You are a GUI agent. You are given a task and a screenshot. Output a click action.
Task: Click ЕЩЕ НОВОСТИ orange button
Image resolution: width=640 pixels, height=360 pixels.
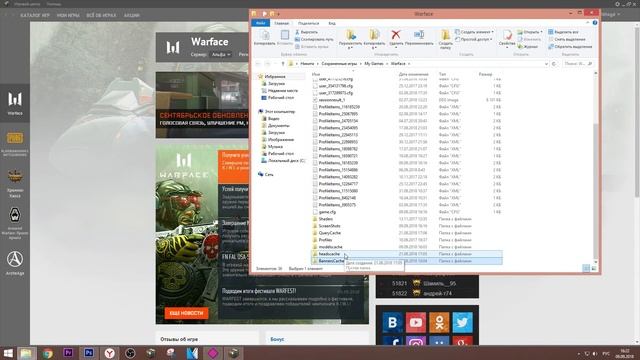[x=187, y=313]
